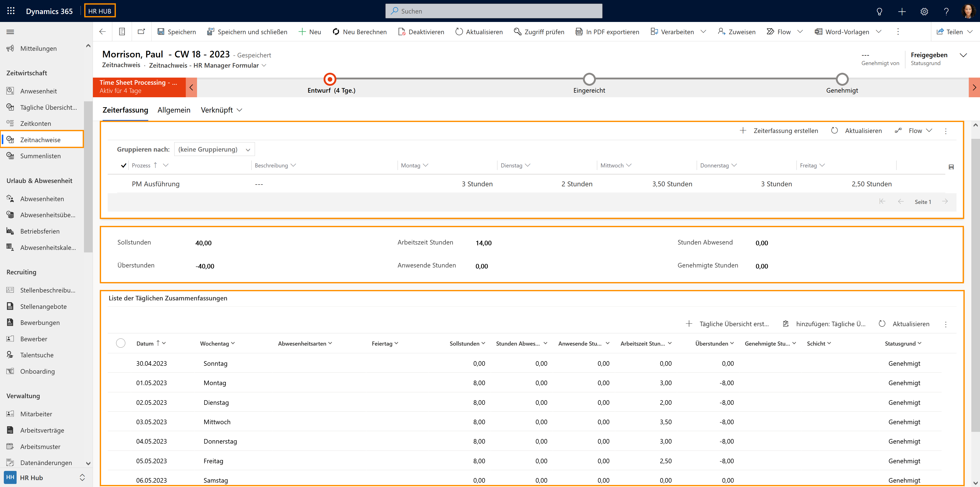Collapse the hamburger navigation menu

pos(10,32)
